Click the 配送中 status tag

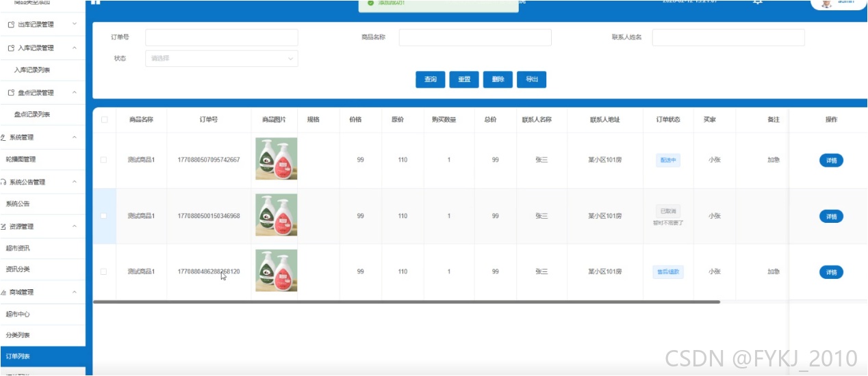[x=668, y=160]
